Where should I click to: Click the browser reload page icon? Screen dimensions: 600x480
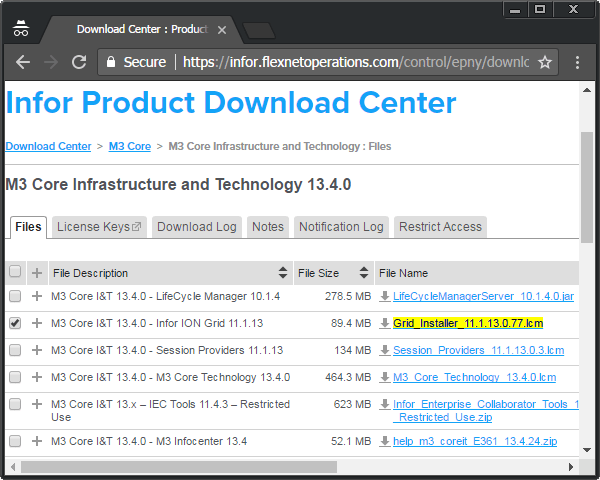click(78, 62)
